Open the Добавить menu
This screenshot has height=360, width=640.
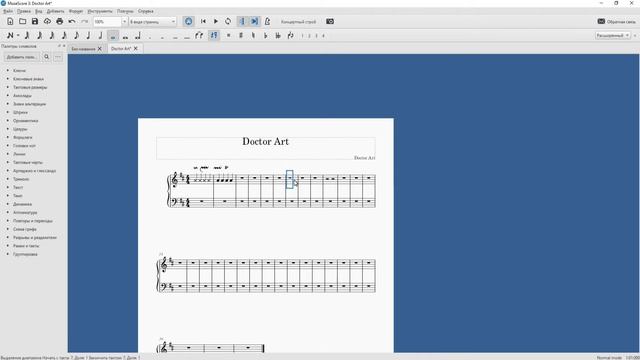click(x=56, y=11)
